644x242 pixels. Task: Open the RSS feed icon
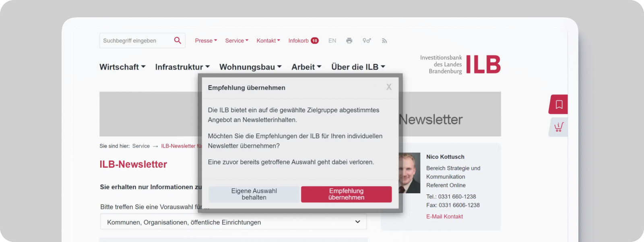coord(384,41)
